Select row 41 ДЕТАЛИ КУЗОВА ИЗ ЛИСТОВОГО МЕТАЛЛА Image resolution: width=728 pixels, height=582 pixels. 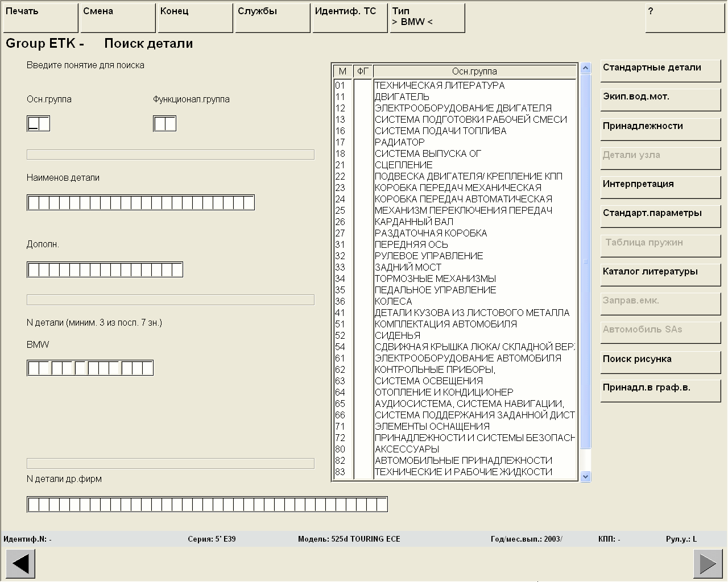click(454, 313)
